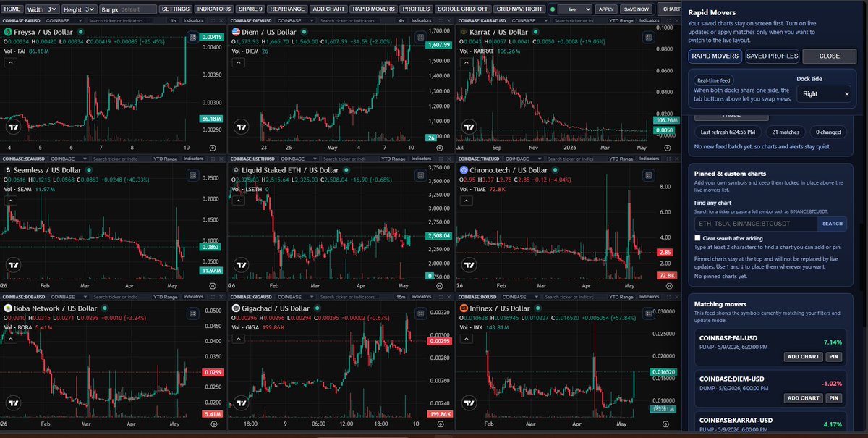Click the green market status dot beside Freysa title
The image size is (868, 438).
[80, 32]
